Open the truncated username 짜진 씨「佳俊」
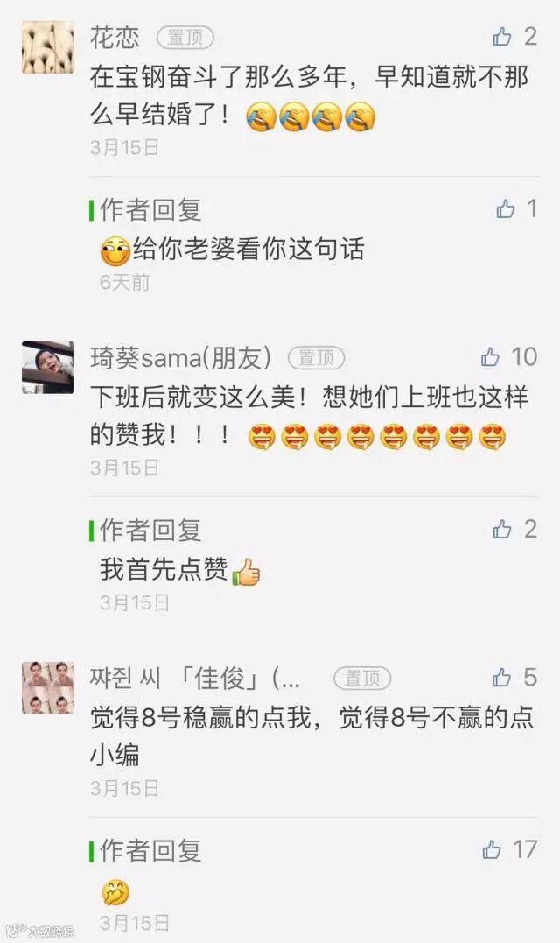 [195, 679]
